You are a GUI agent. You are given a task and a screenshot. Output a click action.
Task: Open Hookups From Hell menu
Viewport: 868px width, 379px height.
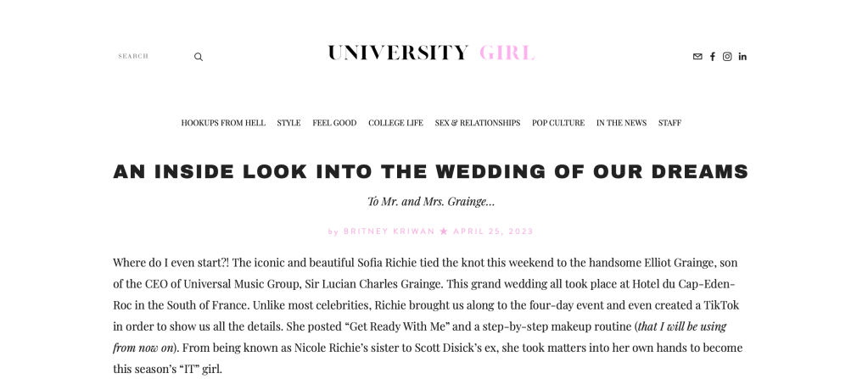click(223, 123)
